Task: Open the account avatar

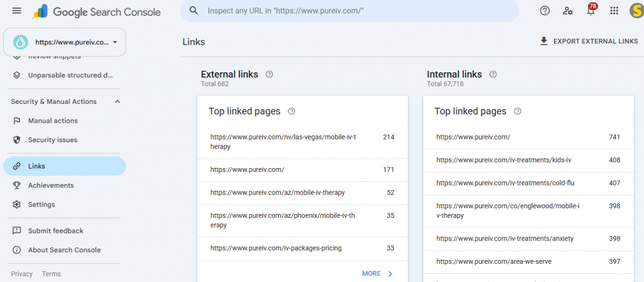Action: click(636, 11)
